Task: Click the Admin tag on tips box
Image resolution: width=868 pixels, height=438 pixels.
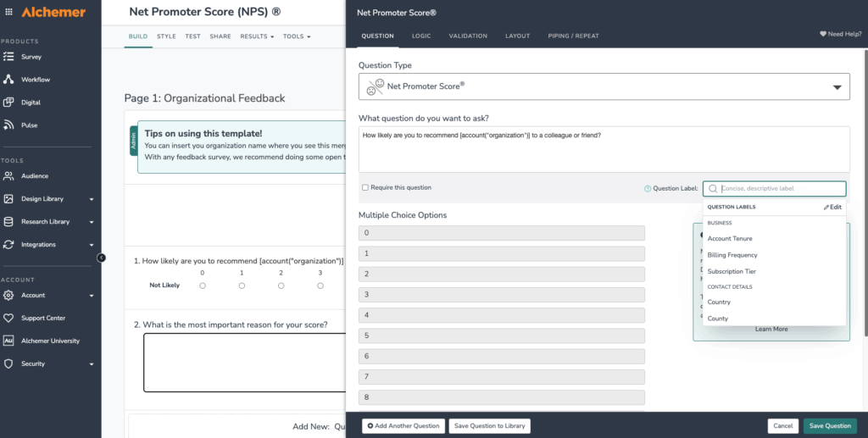Action: [x=133, y=141]
